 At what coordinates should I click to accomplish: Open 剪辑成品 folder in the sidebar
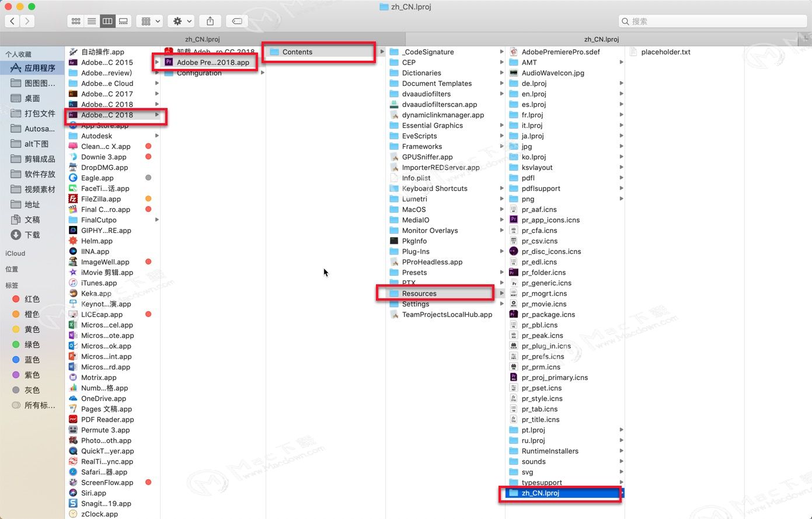point(32,159)
